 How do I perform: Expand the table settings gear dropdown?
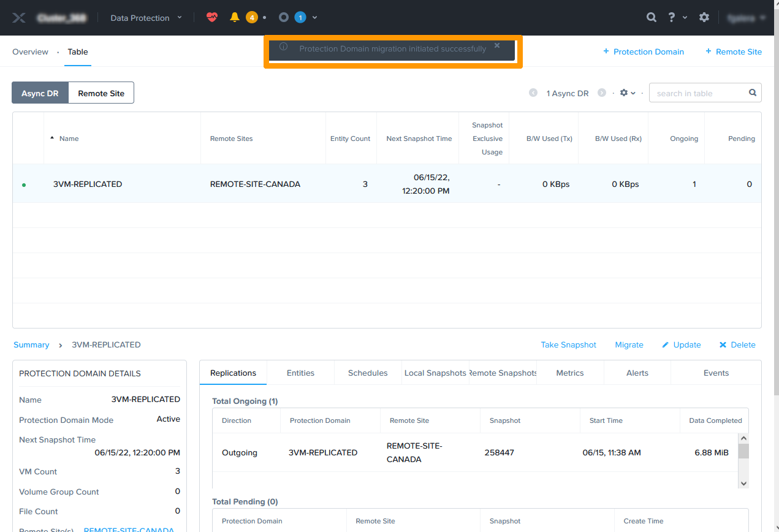pyautogui.click(x=627, y=93)
